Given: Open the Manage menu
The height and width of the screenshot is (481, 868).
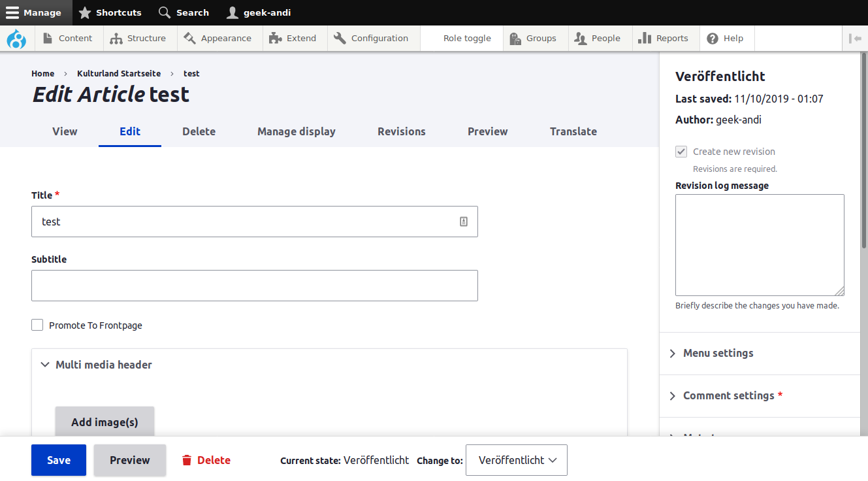Looking at the screenshot, I should [36, 12].
